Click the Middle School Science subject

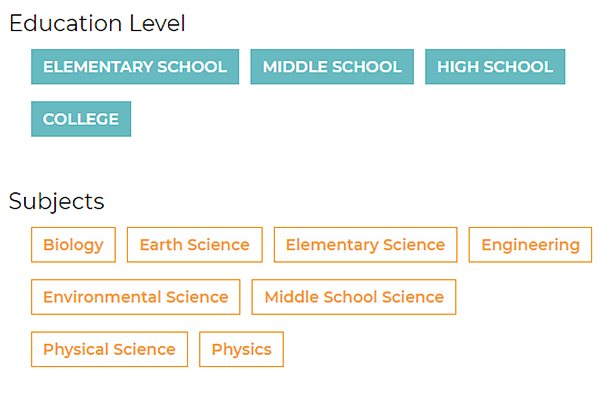click(354, 297)
